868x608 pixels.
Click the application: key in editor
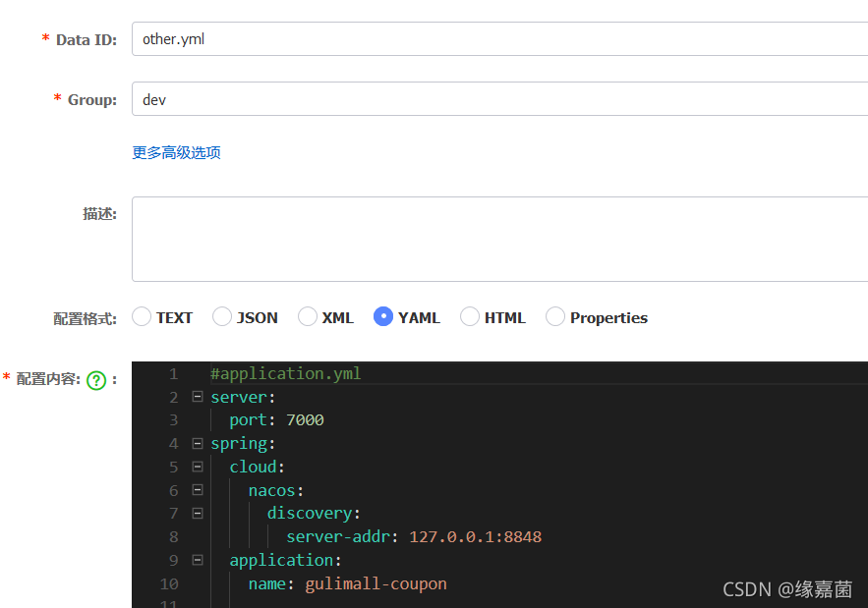tap(286, 561)
